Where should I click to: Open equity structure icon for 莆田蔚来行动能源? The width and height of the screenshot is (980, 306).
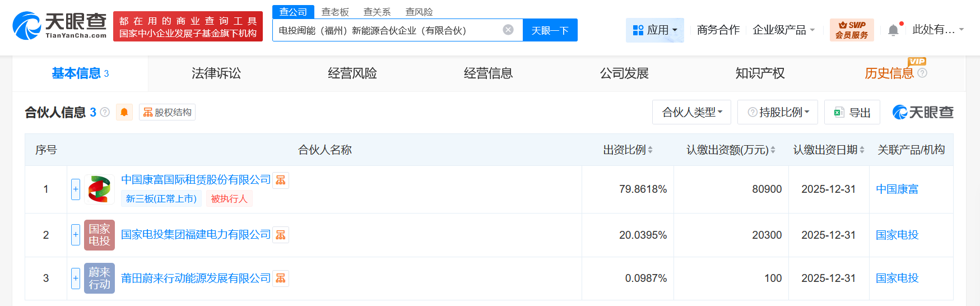281,279
